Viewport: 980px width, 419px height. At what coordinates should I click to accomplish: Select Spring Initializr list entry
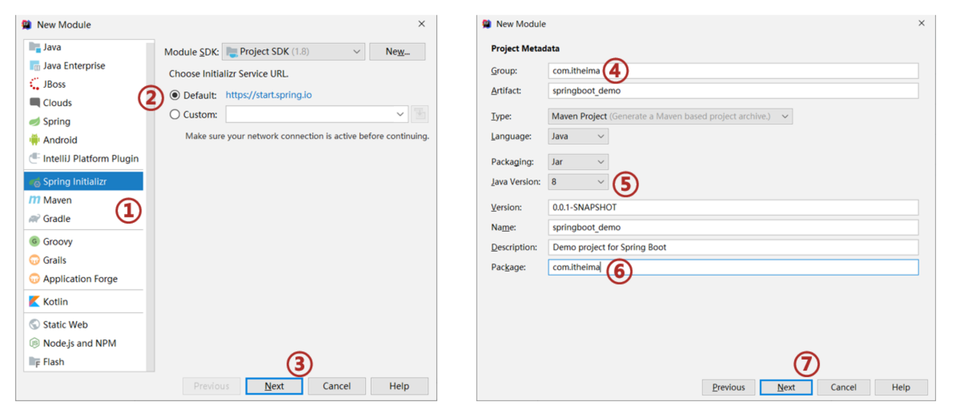pyautogui.click(x=83, y=181)
